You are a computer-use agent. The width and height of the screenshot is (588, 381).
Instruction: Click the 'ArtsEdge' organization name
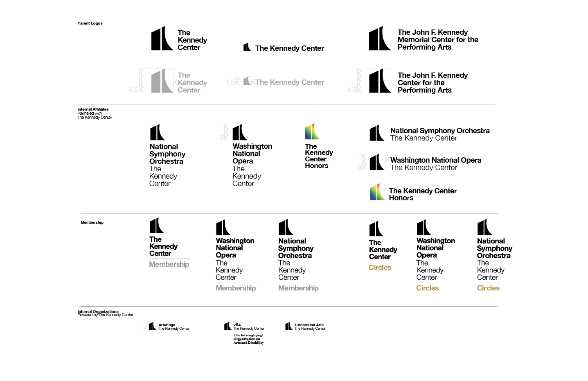pyautogui.click(x=167, y=325)
